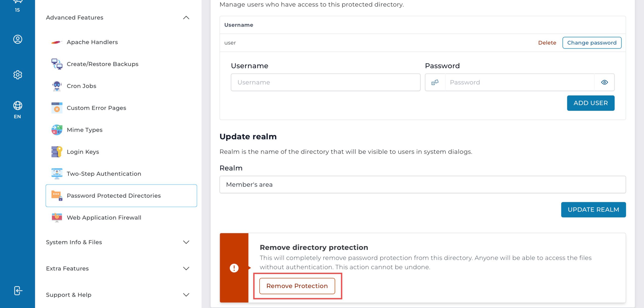Open Web Application Firewall menu item
This screenshot has width=644, height=308.
pyautogui.click(x=104, y=218)
